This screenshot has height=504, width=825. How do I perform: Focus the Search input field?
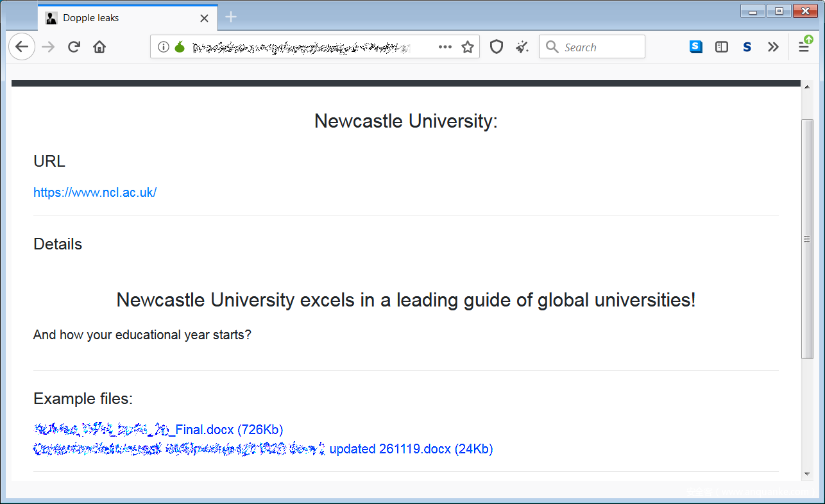point(600,47)
